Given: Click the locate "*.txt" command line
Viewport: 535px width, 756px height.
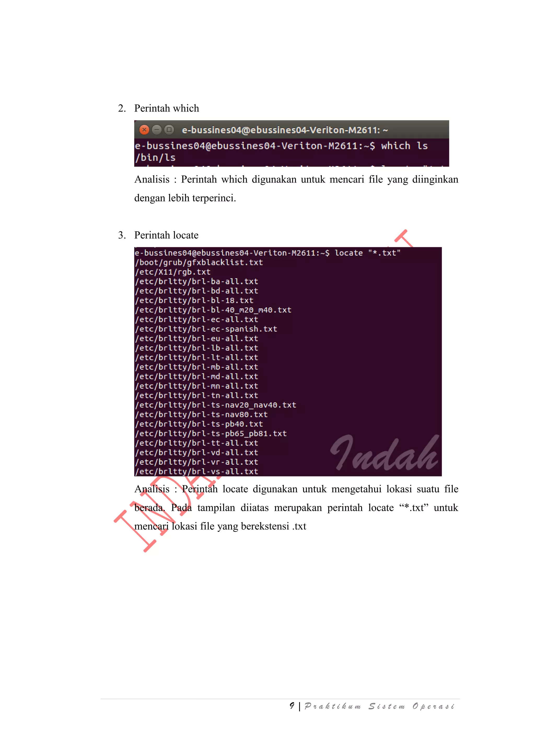Looking at the screenshot, I should 267,253.
